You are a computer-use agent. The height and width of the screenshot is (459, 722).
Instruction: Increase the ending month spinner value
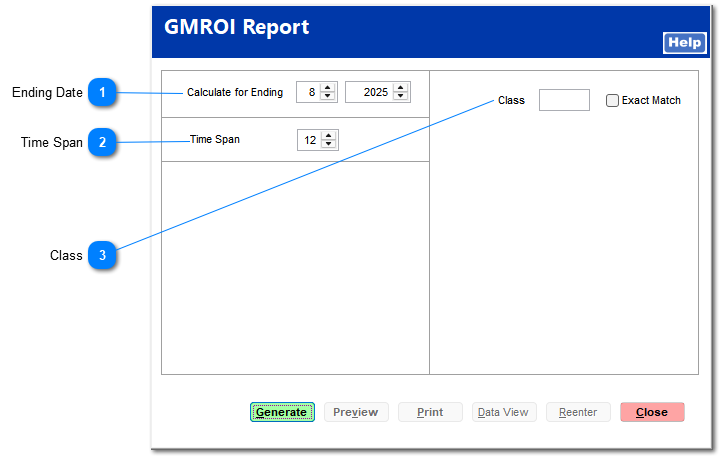tap(327, 88)
